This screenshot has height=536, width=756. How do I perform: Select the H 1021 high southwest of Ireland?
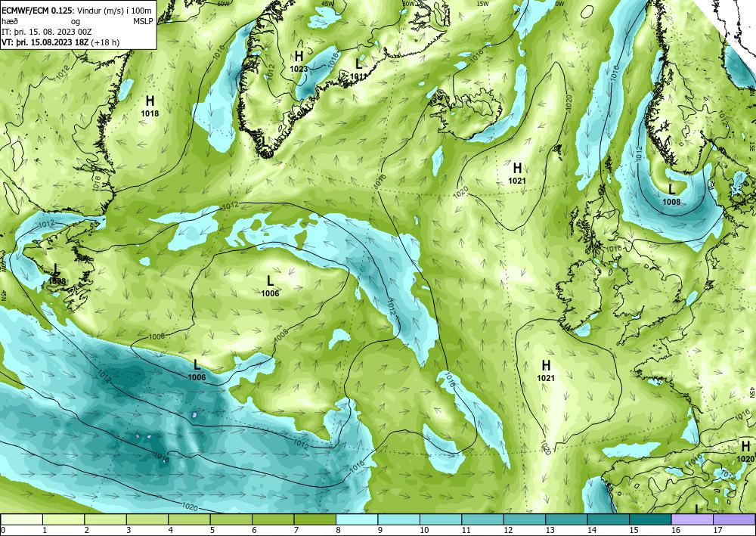click(546, 370)
